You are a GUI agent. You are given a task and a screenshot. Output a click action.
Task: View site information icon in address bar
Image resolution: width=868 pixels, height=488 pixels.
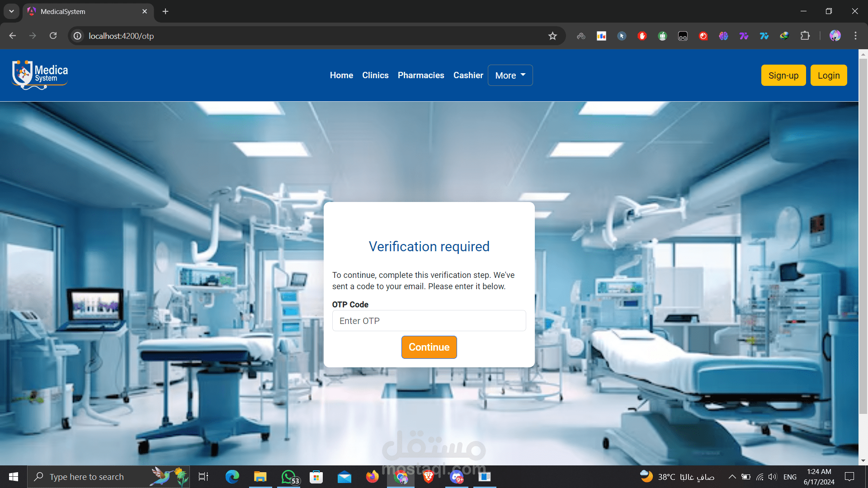[78, 36]
